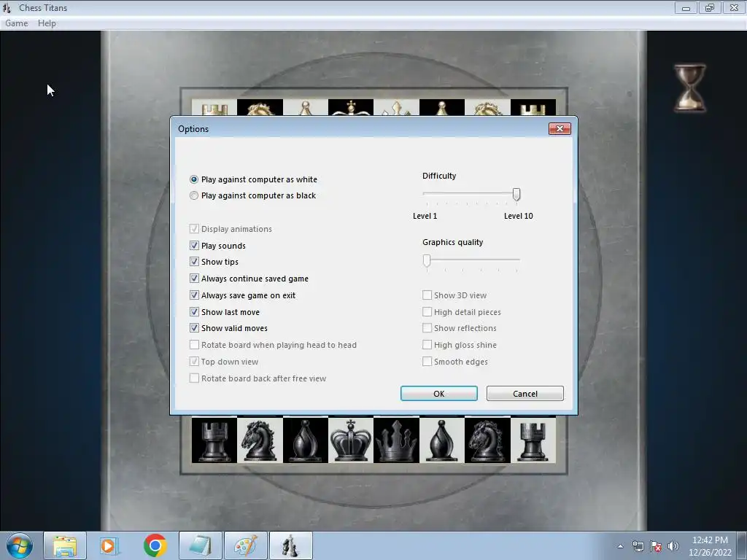Image resolution: width=747 pixels, height=560 pixels.
Task: Click Show reflections checkbox
Action: pos(427,328)
